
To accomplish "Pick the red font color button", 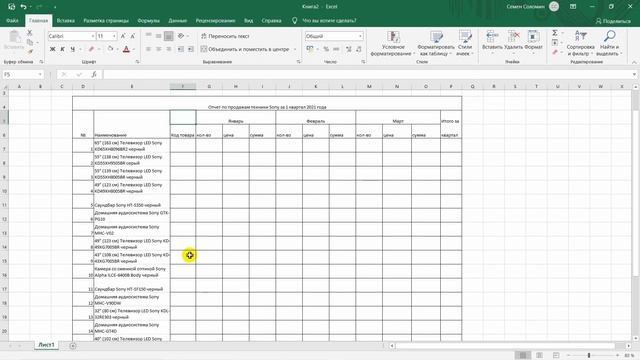I will pos(126,49).
